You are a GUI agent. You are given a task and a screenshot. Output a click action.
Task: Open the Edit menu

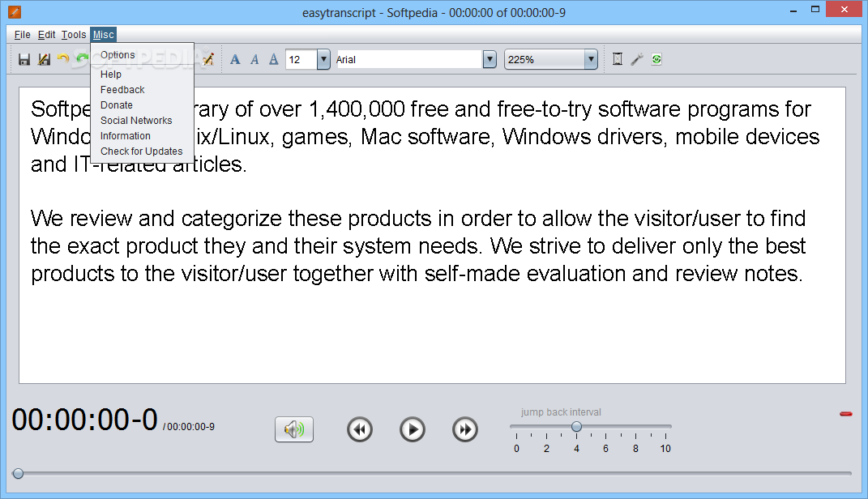pyautogui.click(x=46, y=35)
